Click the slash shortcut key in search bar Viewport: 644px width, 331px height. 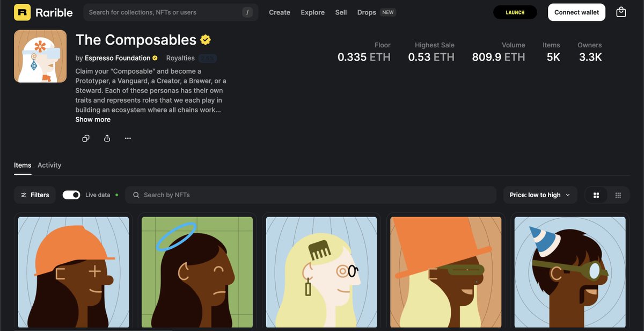pyautogui.click(x=247, y=12)
